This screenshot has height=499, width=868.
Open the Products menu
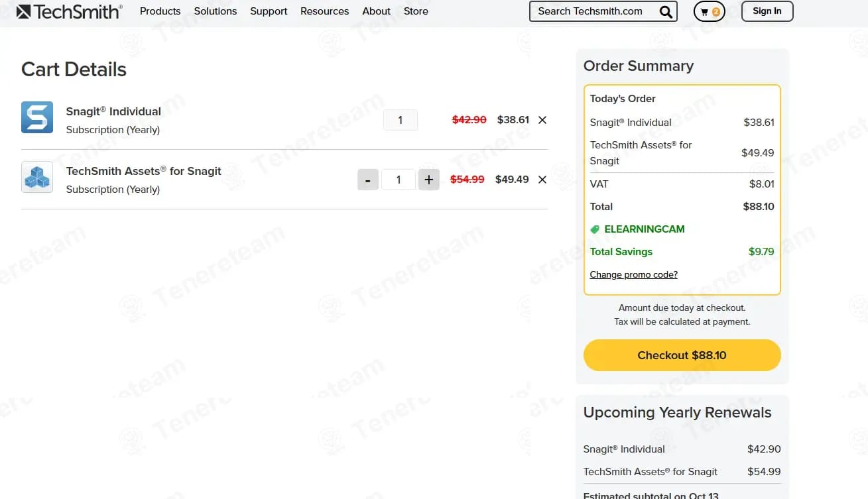pyautogui.click(x=160, y=11)
